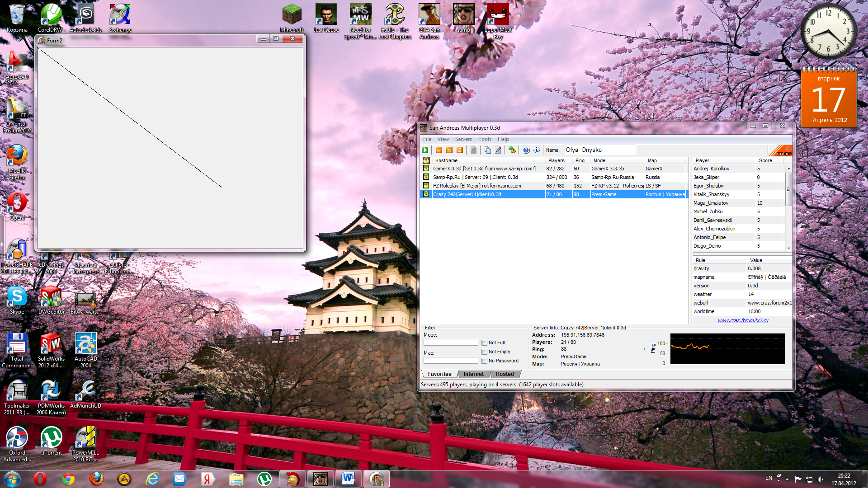Select player Maga_Umalatov in player list
868x488 pixels.
click(x=739, y=203)
